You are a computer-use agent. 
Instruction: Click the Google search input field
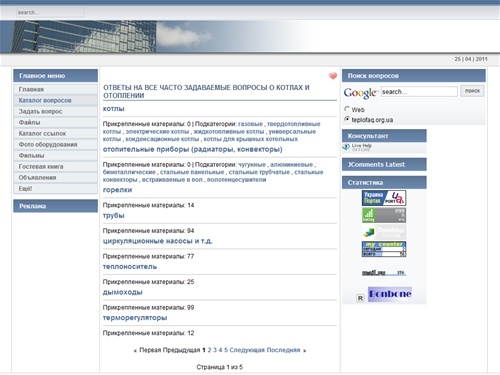coord(419,92)
